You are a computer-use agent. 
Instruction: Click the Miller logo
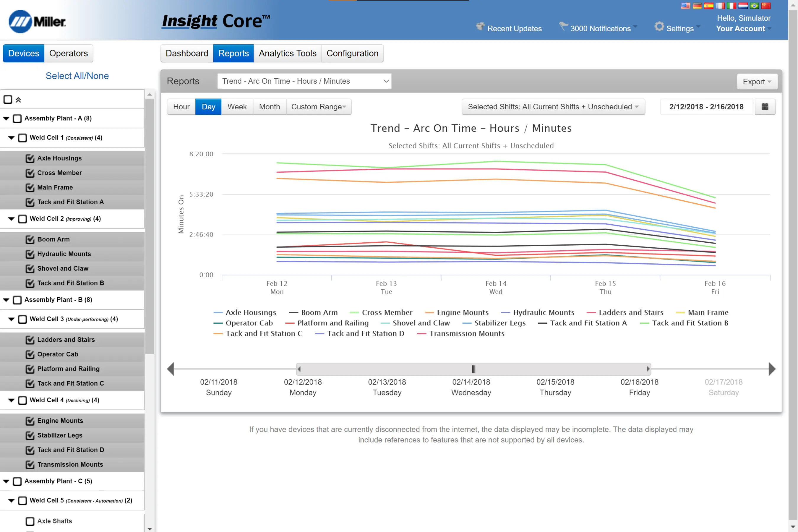[37, 21]
